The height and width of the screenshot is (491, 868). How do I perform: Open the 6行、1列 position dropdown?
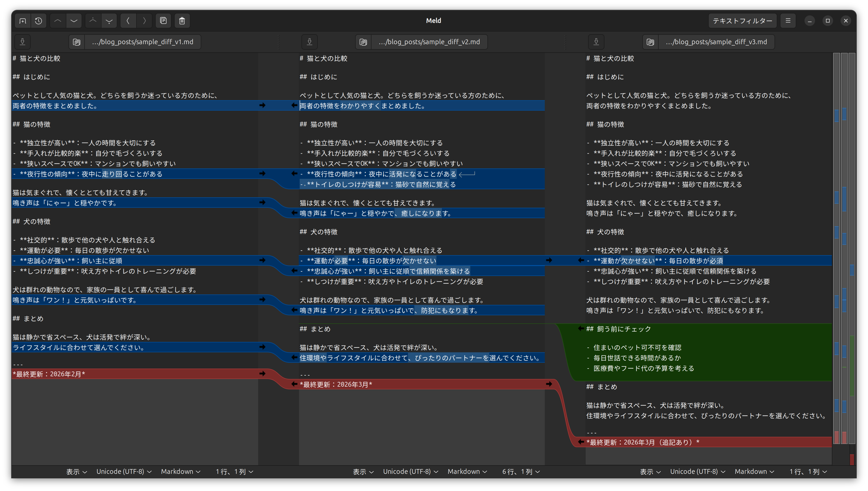pos(521,471)
